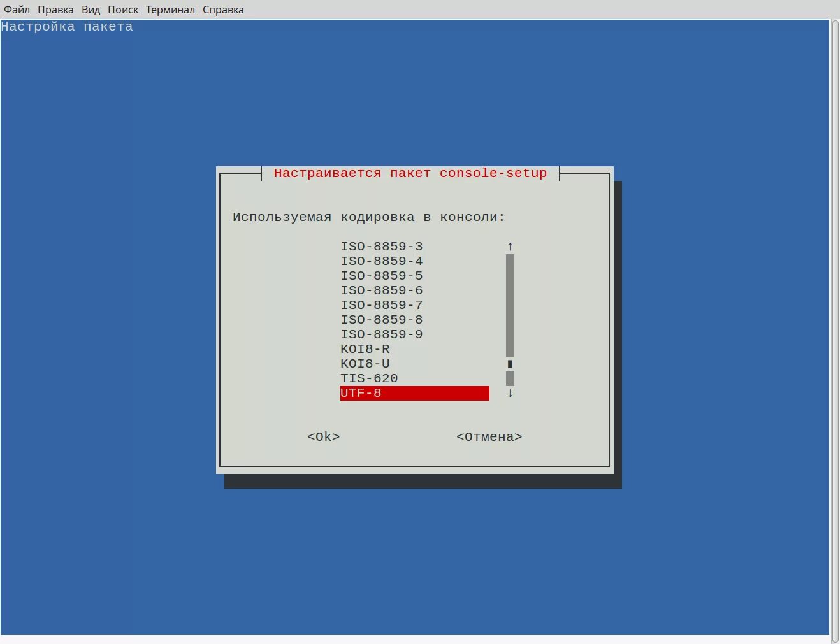Viewport: 840px width, 644px height.
Task: Open the Терминал menu
Action: click(170, 10)
